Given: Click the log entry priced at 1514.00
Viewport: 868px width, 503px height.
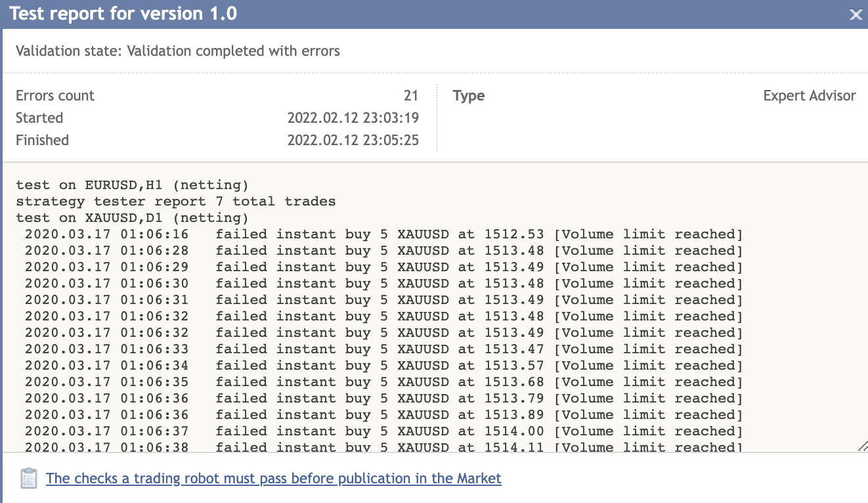Looking at the screenshot, I should click(x=383, y=431).
